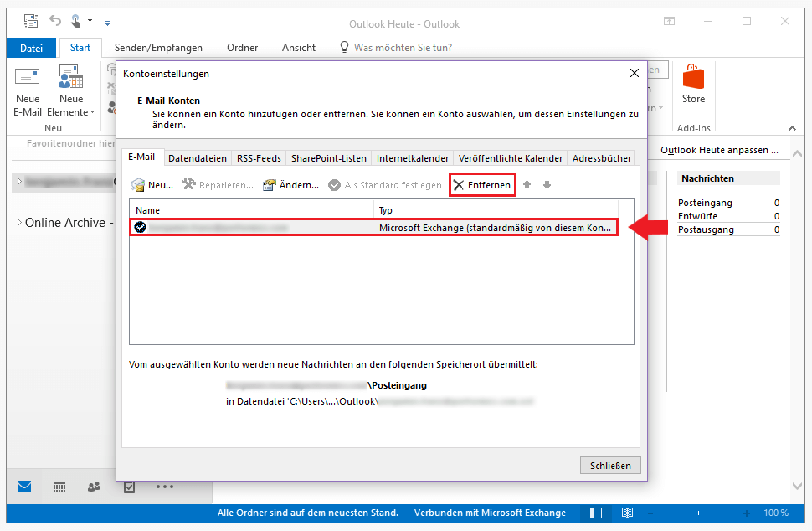The height and width of the screenshot is (531, 812).
Task: Click the zoom out minus button
Action: (650, 513)
